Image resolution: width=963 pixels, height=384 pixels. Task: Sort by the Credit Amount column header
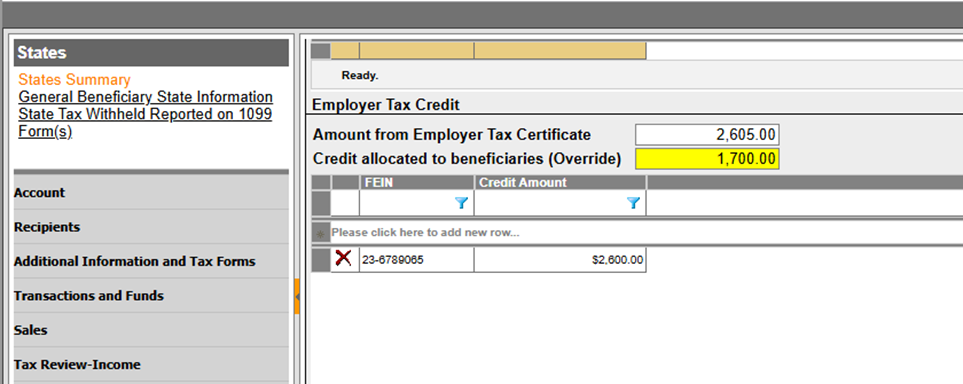point(560,182)
